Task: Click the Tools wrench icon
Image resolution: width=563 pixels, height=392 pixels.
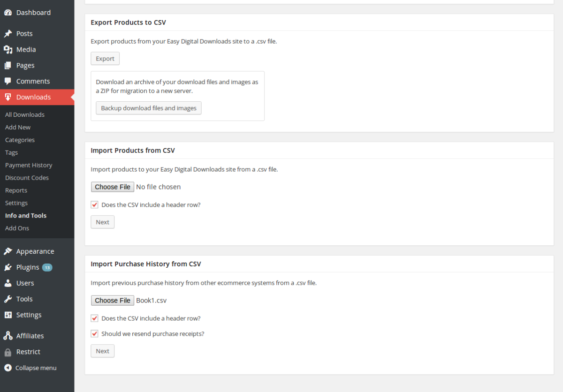Action: tap(8, 299)
